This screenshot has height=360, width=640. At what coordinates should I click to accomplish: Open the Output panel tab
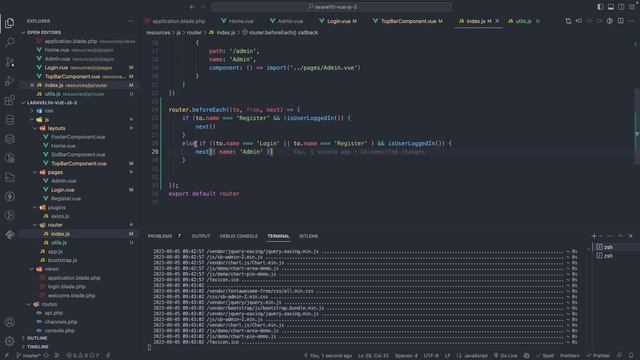pos(201,236)
